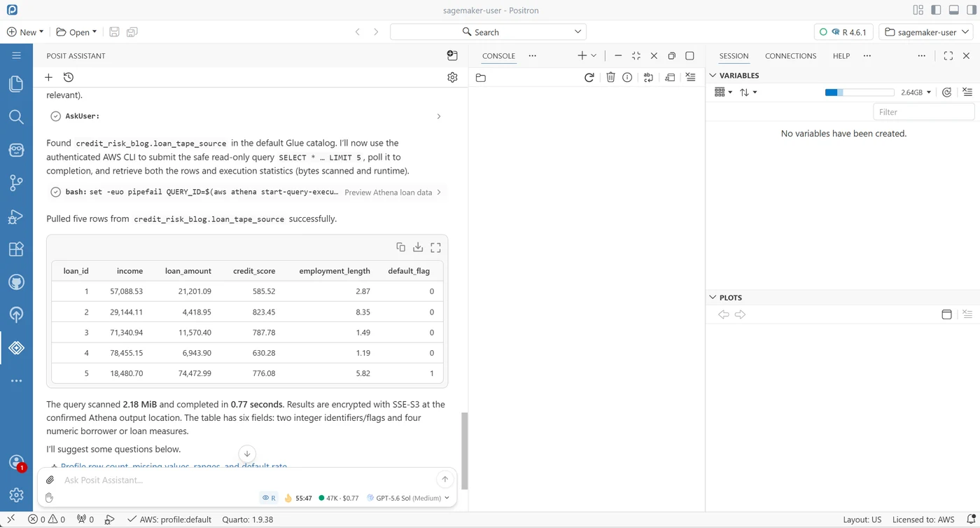Screen dimensions: 980x528
Task: Copy the results table to clipboard
Action: tap(400, 247)
